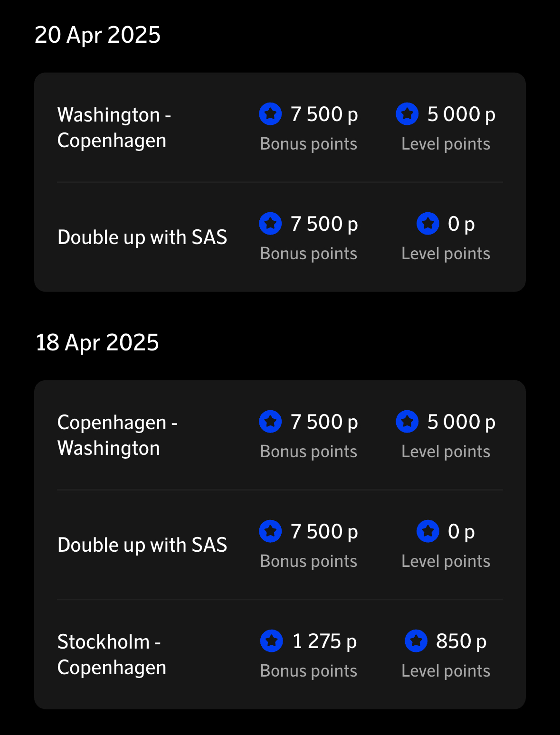This screenshot has width=560, height=735.
Task: Click the 18 Apr 2025 date header
Action: click(x=97, y=342)
